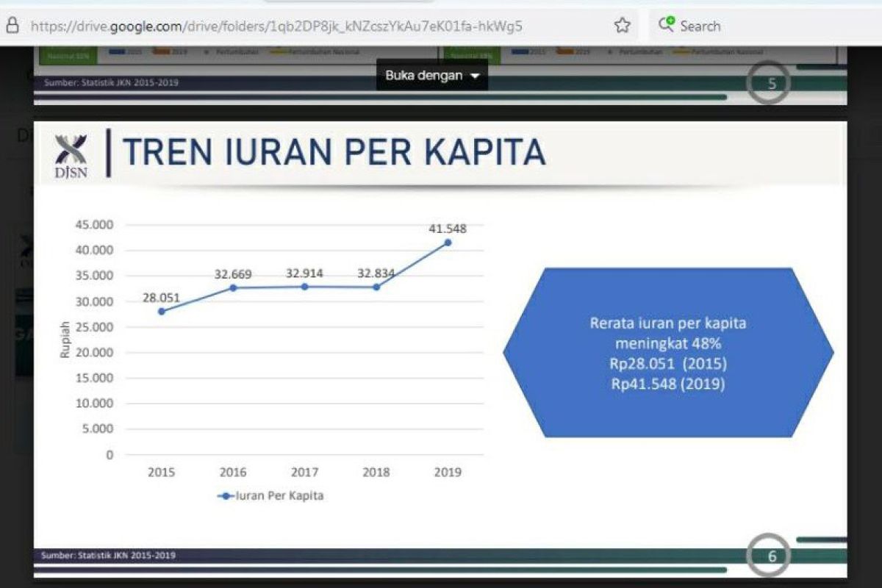The width and height of the screenshot is (882, 588).
Task: Click the chevron arrow on the Buka dengan button
Action: pyautogui.click(x=475, y=75)
